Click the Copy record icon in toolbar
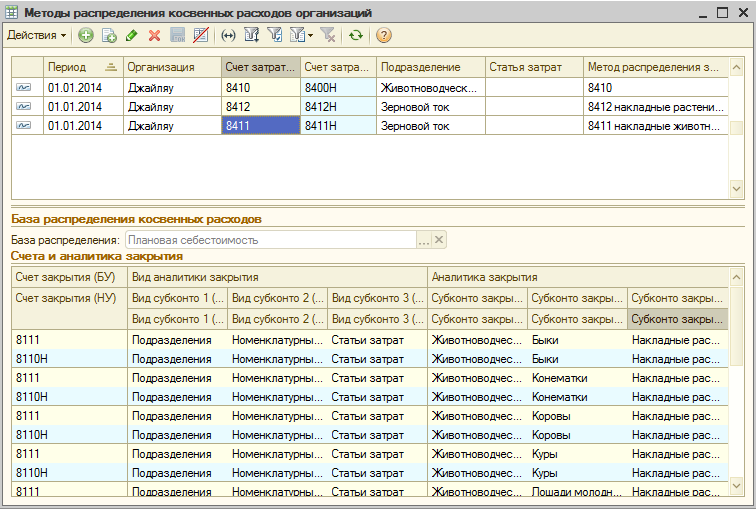The height and width of the screenshot is (509, 756). tap(109, 35)
